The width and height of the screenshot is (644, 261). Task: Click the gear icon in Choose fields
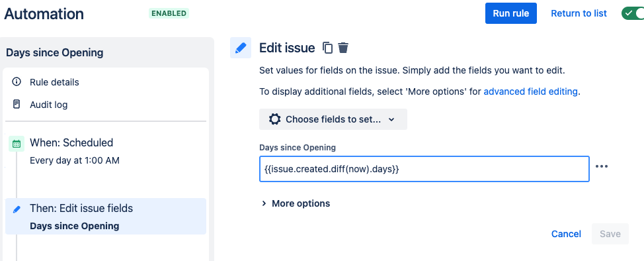click(x=275, y=119)
